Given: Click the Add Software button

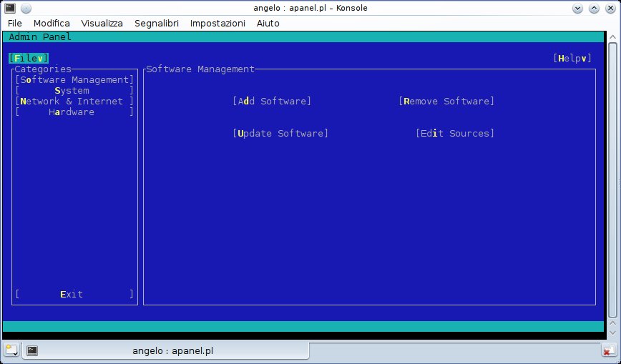Looking at the screenshot, I should click(x=272, y=101).
